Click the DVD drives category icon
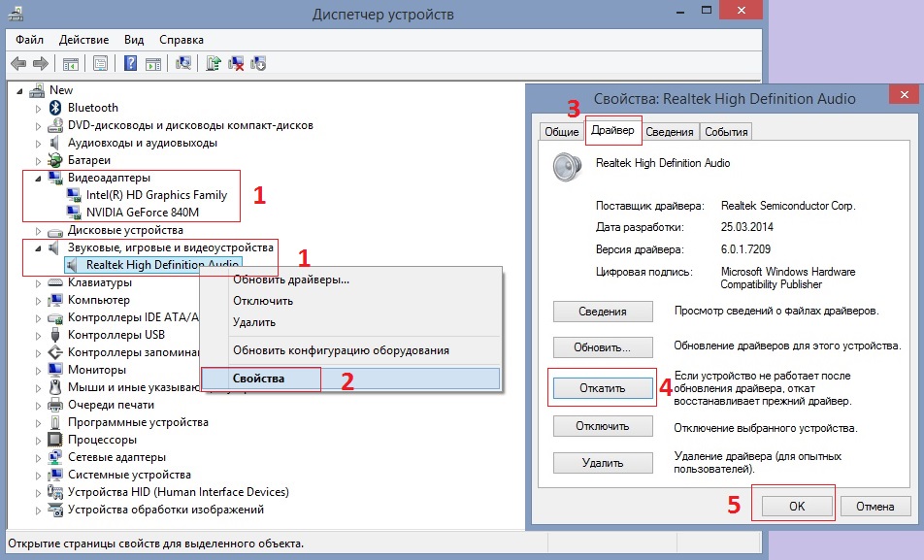Image resolution: width=924 pixels, height=560 pixels. click(x=55, y=125)
